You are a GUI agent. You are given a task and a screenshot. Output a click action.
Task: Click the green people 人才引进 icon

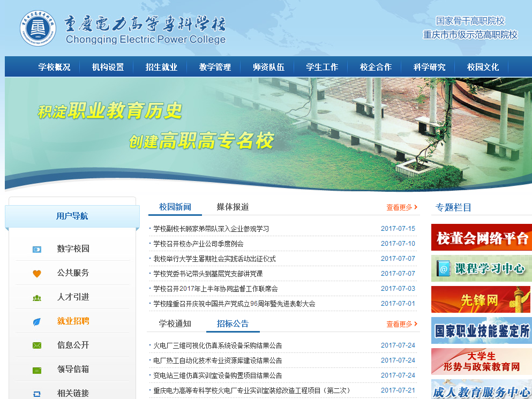[37, 298]
